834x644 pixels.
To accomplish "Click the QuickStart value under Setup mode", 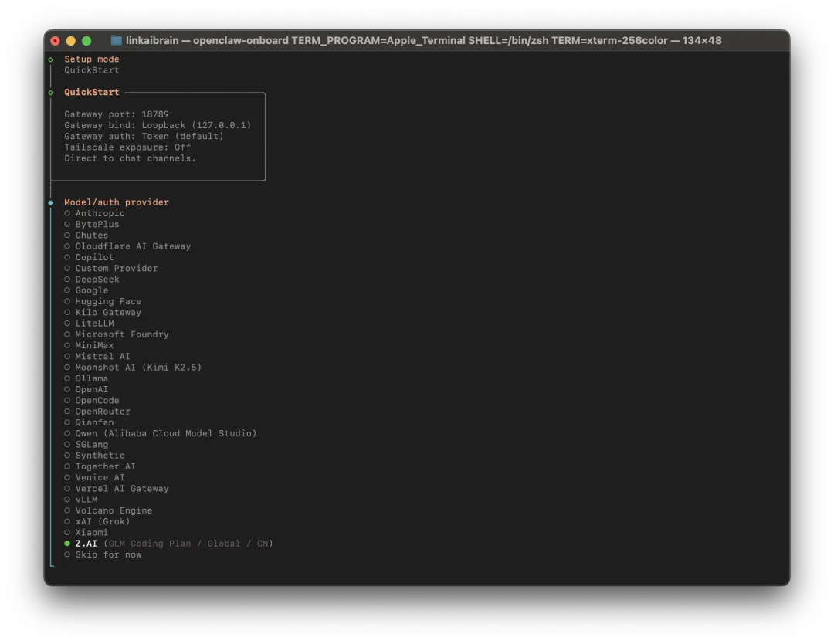I will tap(91, 70).
